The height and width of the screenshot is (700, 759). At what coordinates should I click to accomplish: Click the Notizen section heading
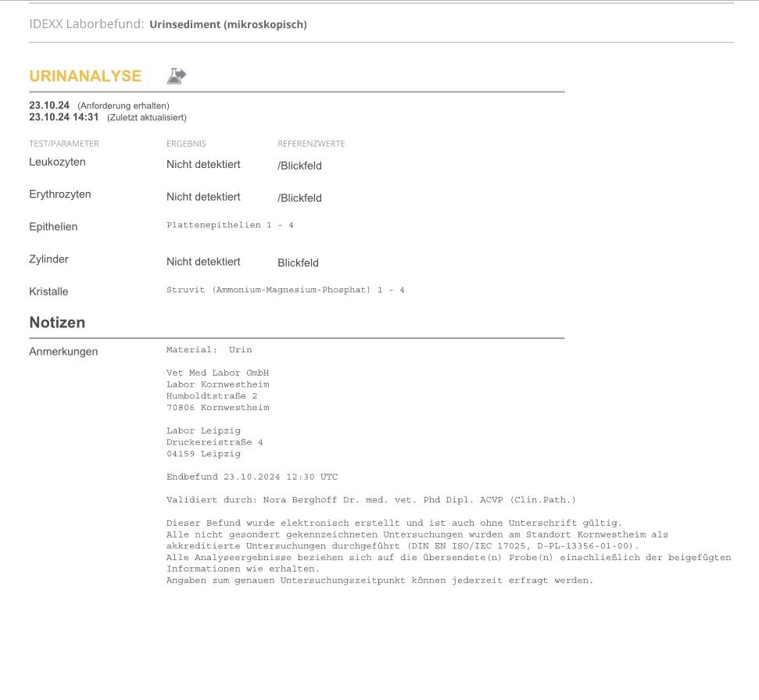click(x=57, y=323)
